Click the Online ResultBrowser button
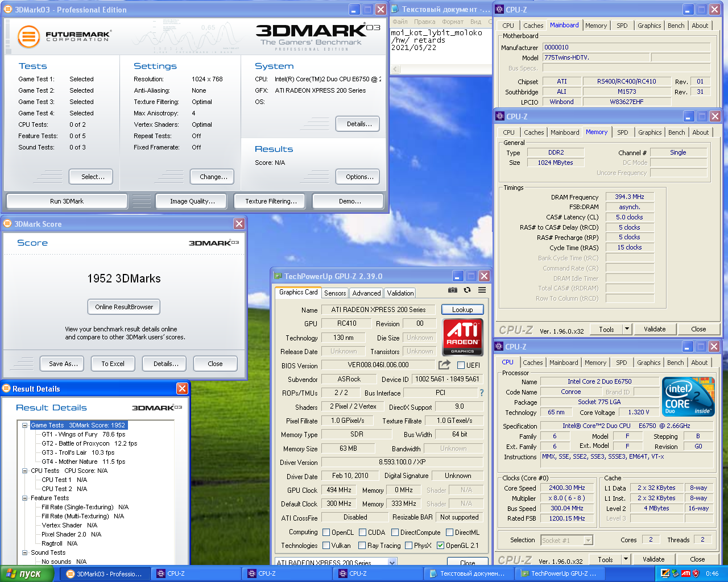The width and height of the screenshot is (728, 582). [124, 307]
